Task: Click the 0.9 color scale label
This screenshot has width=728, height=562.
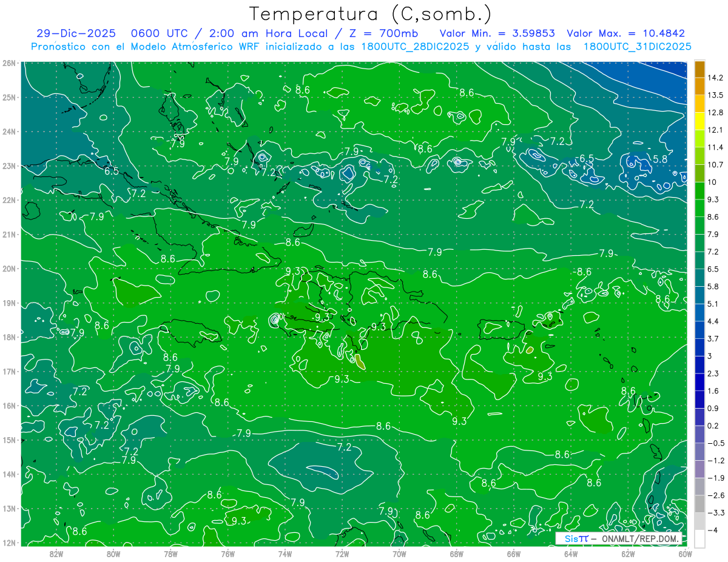Action: click(x=713, y=408)
